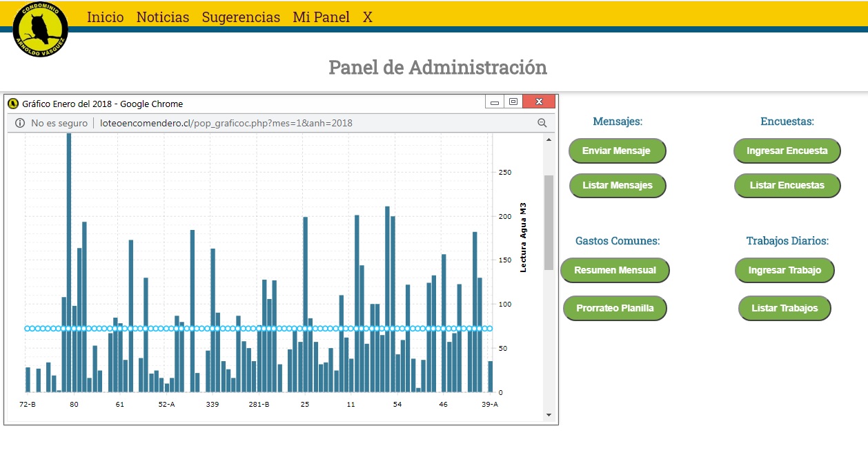Click the Resumen Mensual button
This screenshot has height=453, width=868.
pyautogui.click(x=615, y=270)
